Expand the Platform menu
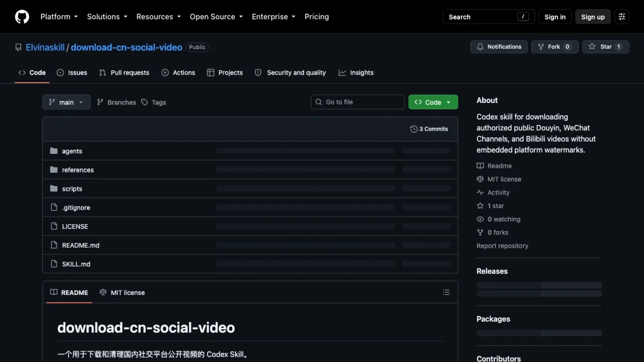The image size is (644, 362). (59, 17)
